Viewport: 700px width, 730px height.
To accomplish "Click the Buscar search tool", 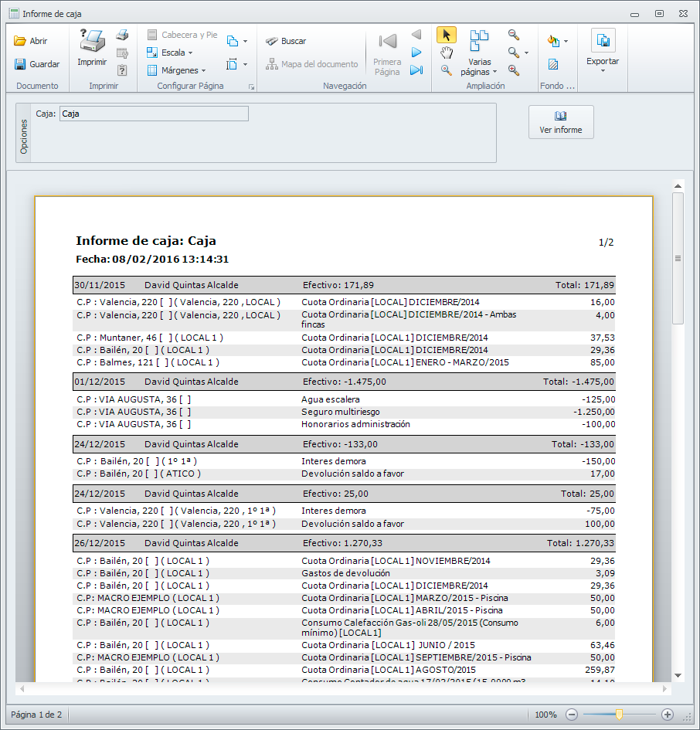I will (285, 41).
